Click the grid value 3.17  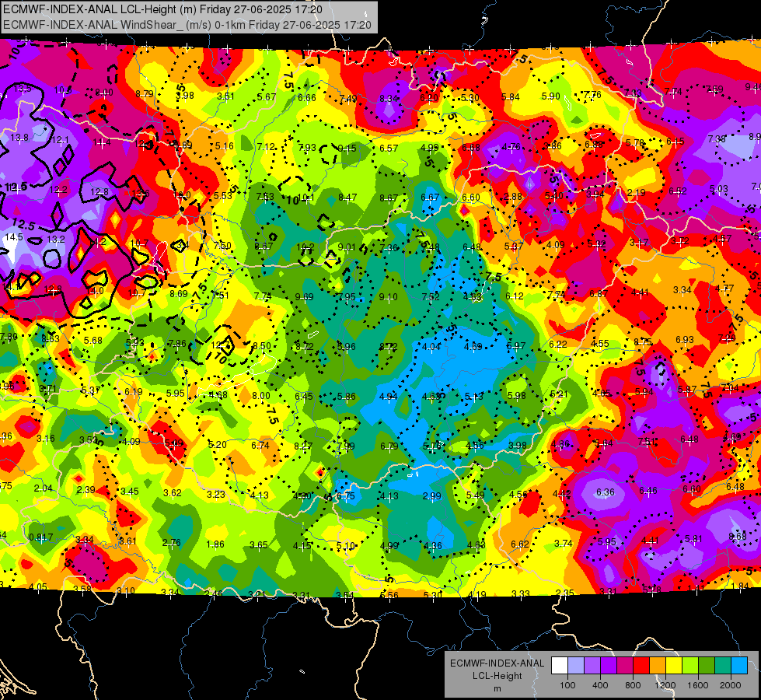639,243
